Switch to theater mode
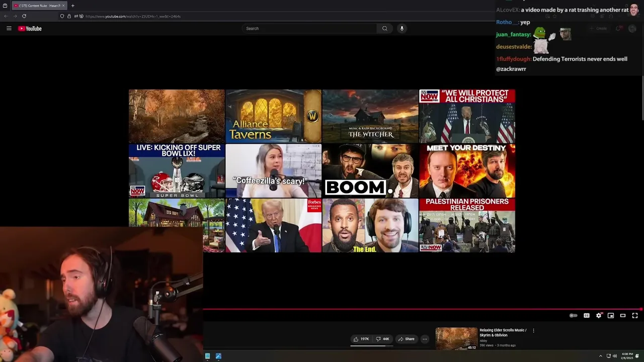This screenshot has width=644, height=362. click(x=623, y=316)
